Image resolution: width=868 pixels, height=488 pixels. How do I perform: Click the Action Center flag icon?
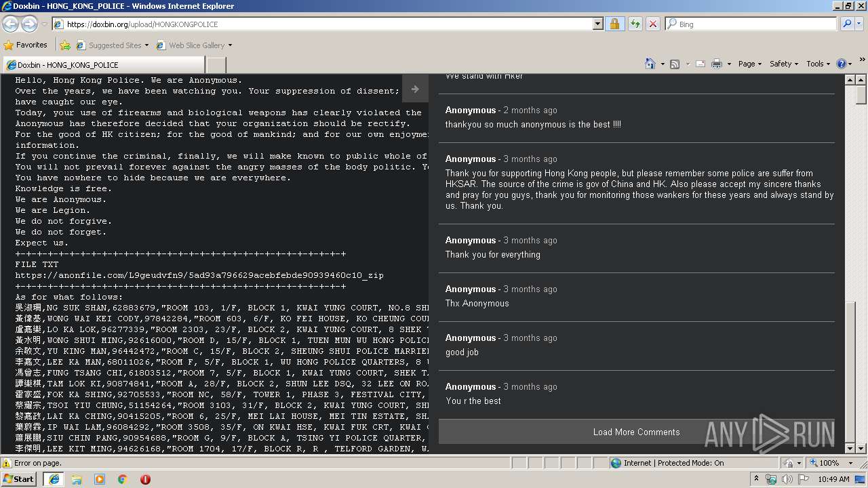[x=803, y=479]
